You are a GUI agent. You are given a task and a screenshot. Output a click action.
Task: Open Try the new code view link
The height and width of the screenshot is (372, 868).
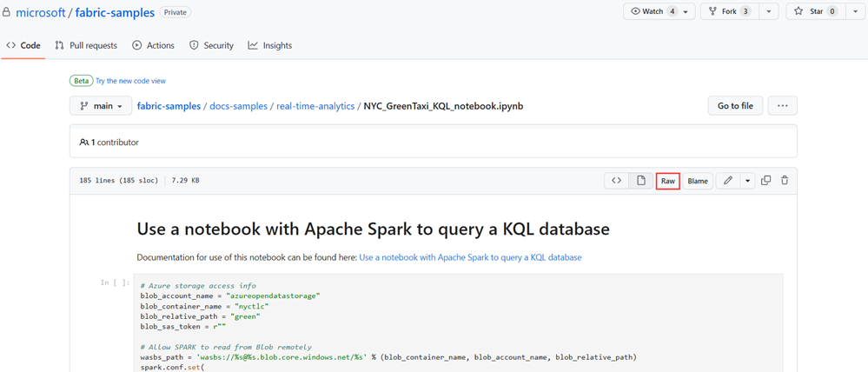[x=130, y=81]
